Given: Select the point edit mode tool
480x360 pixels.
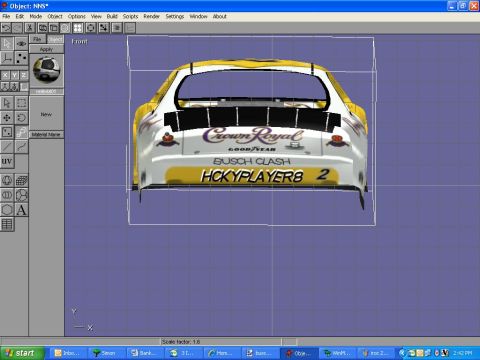Looking at the screenshot, I should click(21, 58).
